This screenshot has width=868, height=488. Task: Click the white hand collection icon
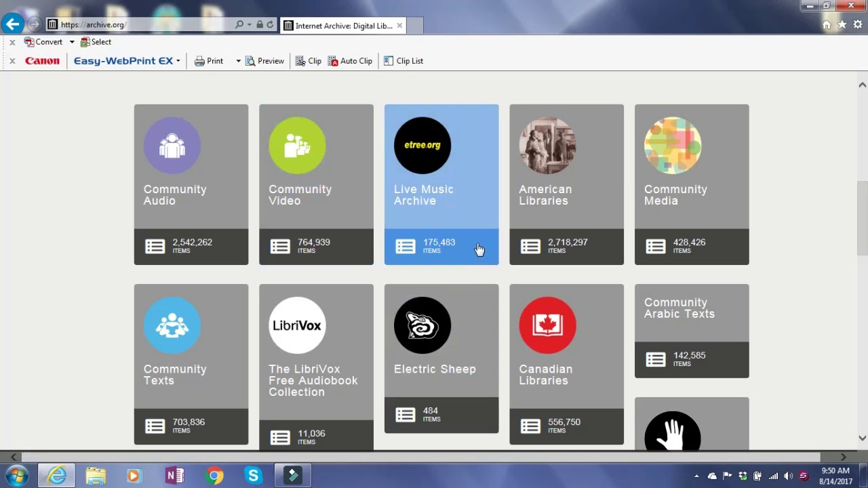coord(673,430)
